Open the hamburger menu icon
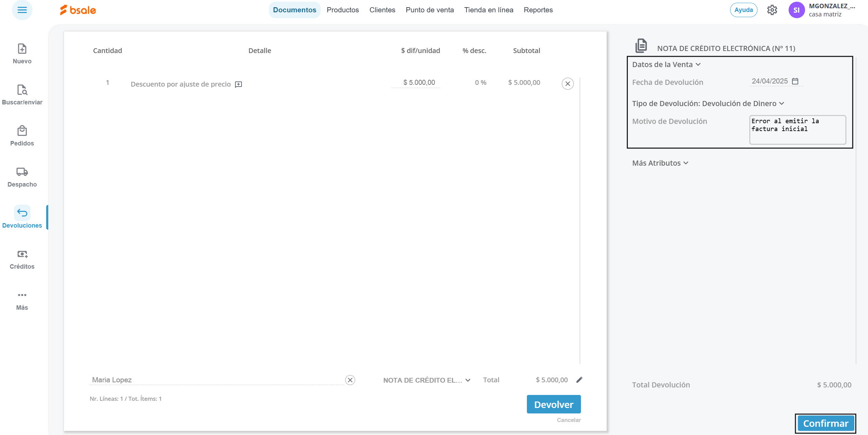868x435 pixels. click(22, 10)
